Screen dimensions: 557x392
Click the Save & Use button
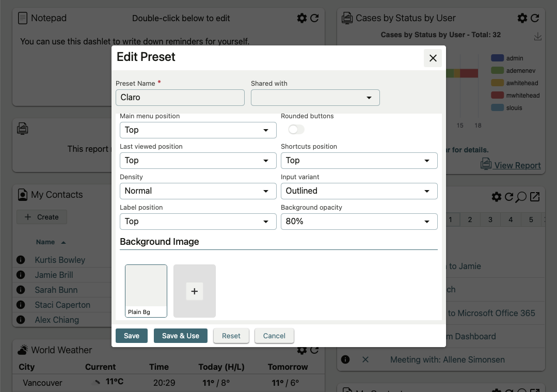coord(180,336)
